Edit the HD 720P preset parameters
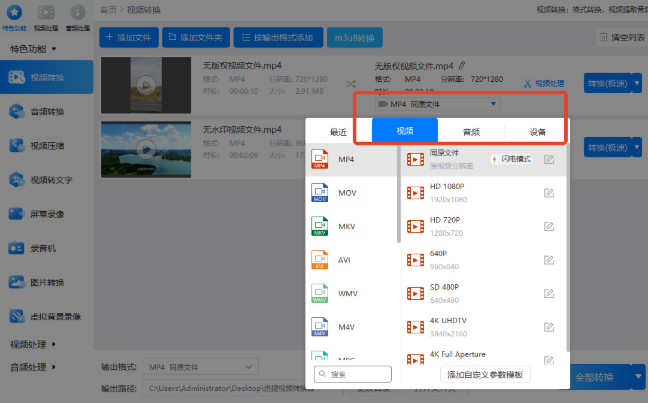648x403 pixels. [549, 226]
